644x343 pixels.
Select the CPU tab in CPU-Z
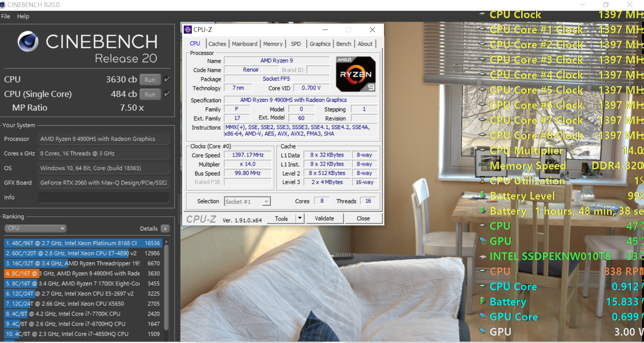tap(195, 43)
